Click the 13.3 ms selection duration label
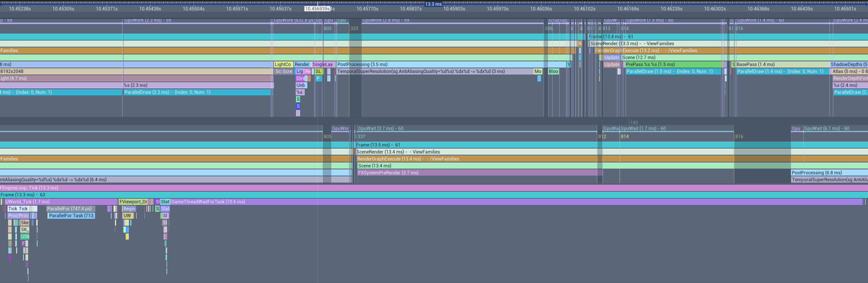Viewport: 868px width, 283px height. pyautogui.click(x=433, y=4)
